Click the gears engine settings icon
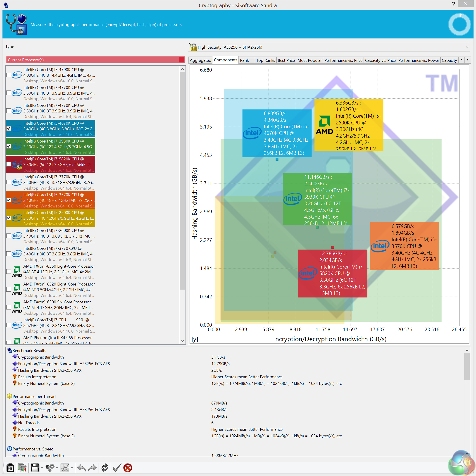476x476 pixels. click(x=50, y=468)
